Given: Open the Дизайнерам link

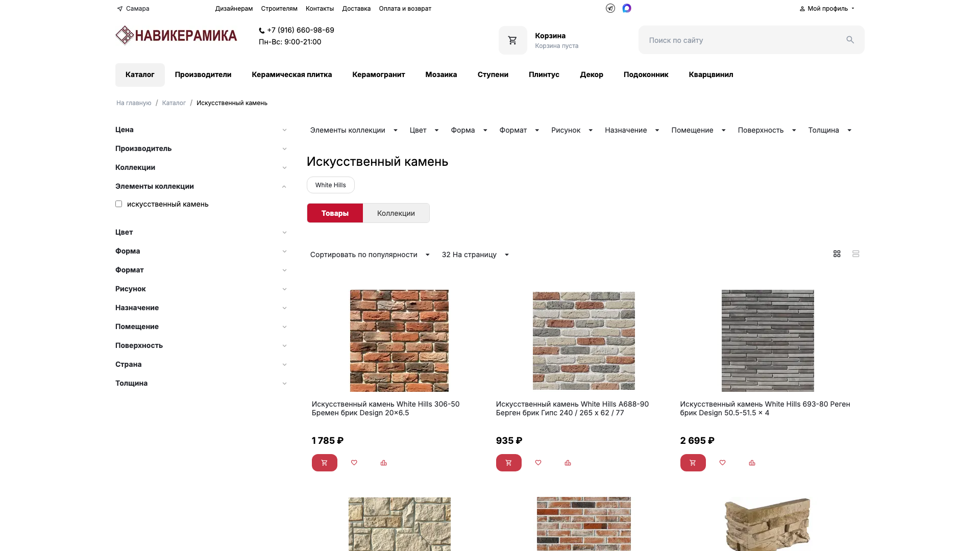Looking at the screenshot, I should coord(234,9).
